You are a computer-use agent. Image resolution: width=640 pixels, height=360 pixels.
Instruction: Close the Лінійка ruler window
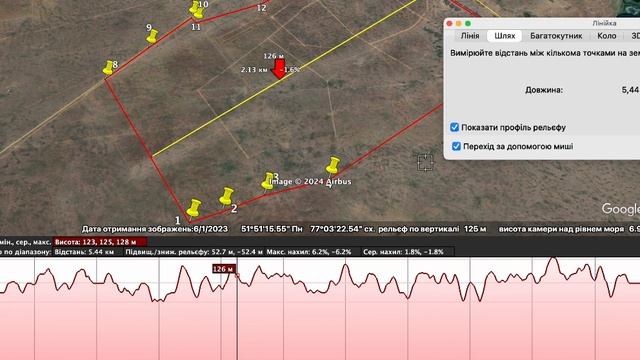click(x=449, y=24)
